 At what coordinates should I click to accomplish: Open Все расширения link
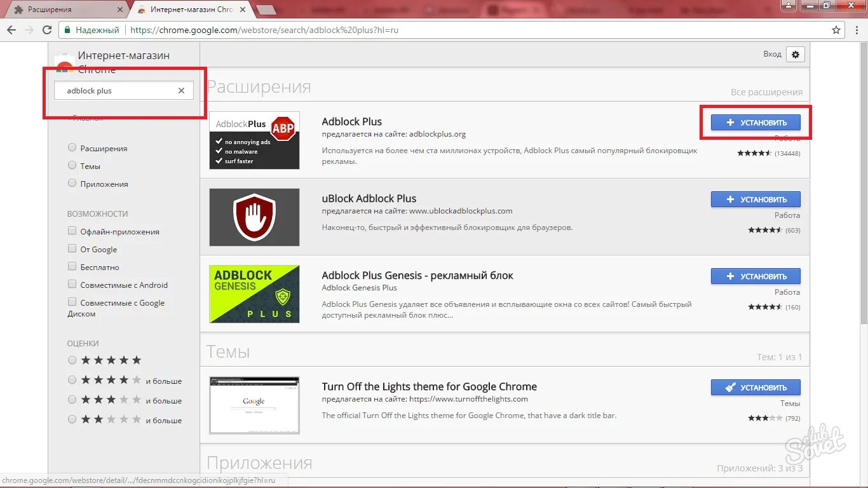766,92
